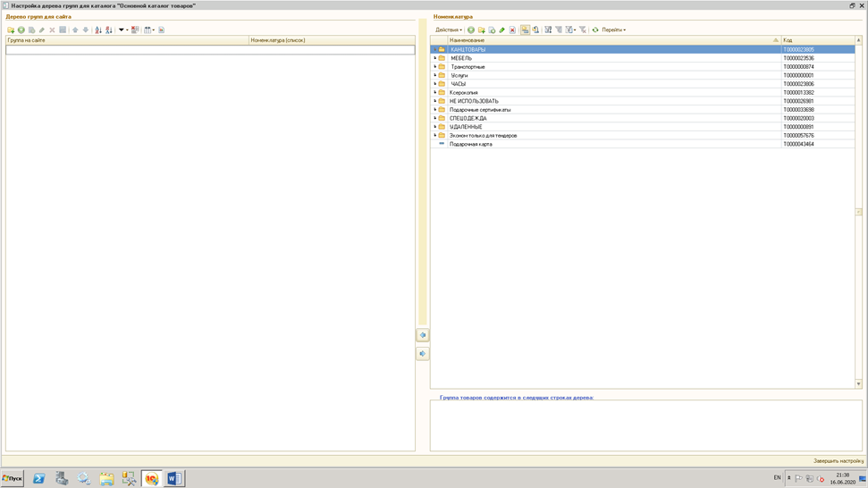Sort the site group tree descending
868x488 pixels.
click(x=109, y=30)
